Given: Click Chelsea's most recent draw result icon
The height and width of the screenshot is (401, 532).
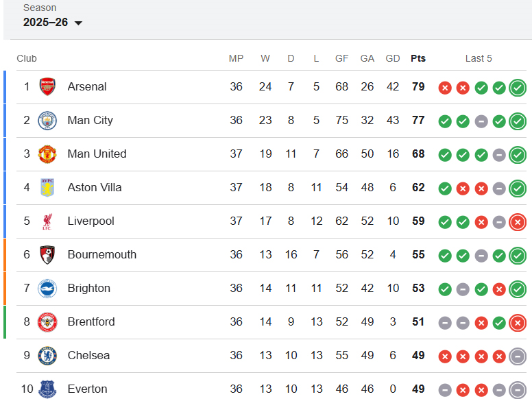Looking at the screenshot, I should pos(518,356).
